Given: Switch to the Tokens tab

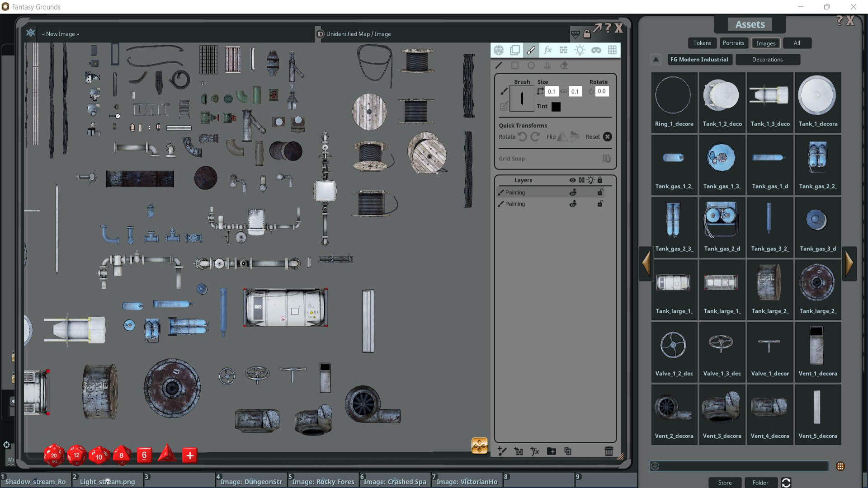Looking at the screenshot, I should click(702, 43).
